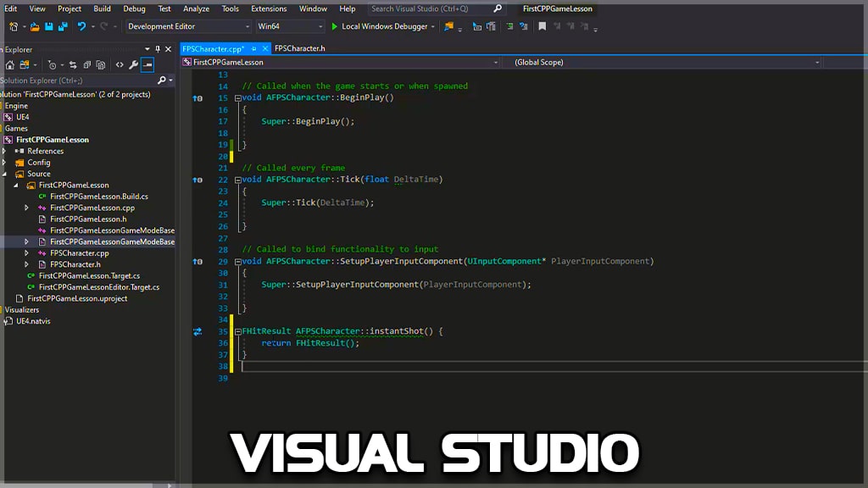868x488 pixels.
Task: Collapse the Source folder node
Action: [4, 174]
